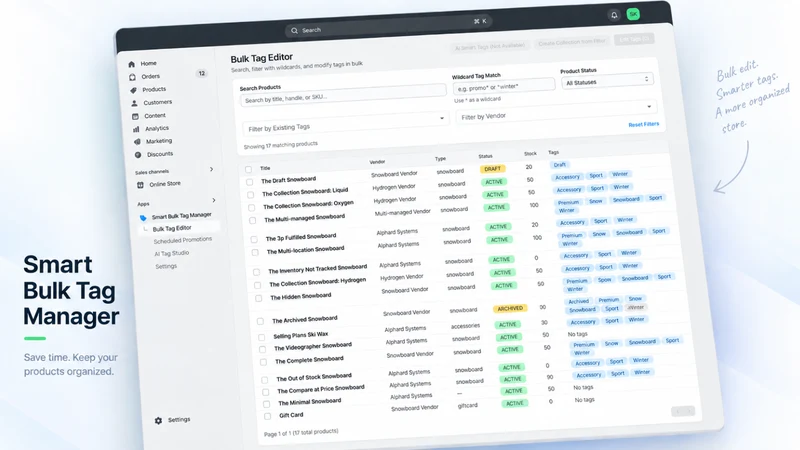
Task: Open the SK user avatar
Action: point(633,14)
